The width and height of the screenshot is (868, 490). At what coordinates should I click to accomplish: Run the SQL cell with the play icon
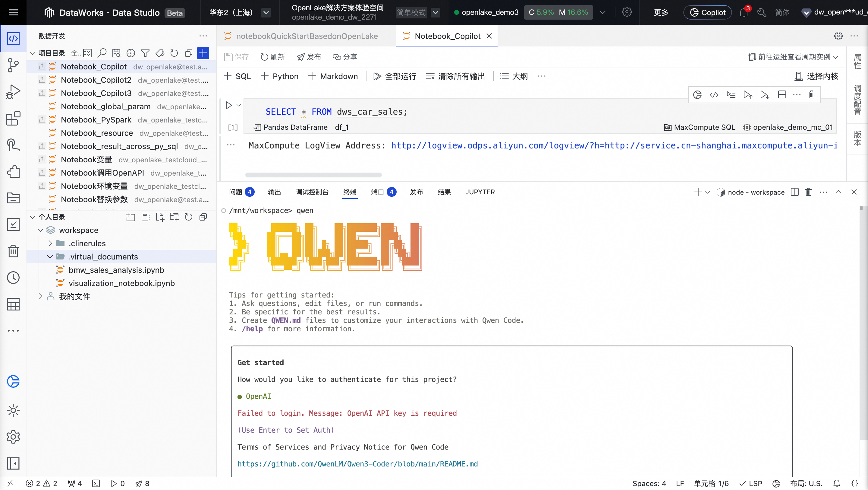point(229,105)
